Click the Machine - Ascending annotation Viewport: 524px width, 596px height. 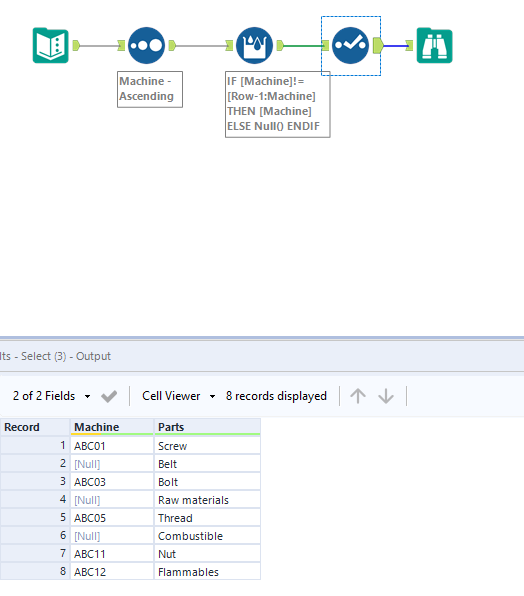pos(150,89)
